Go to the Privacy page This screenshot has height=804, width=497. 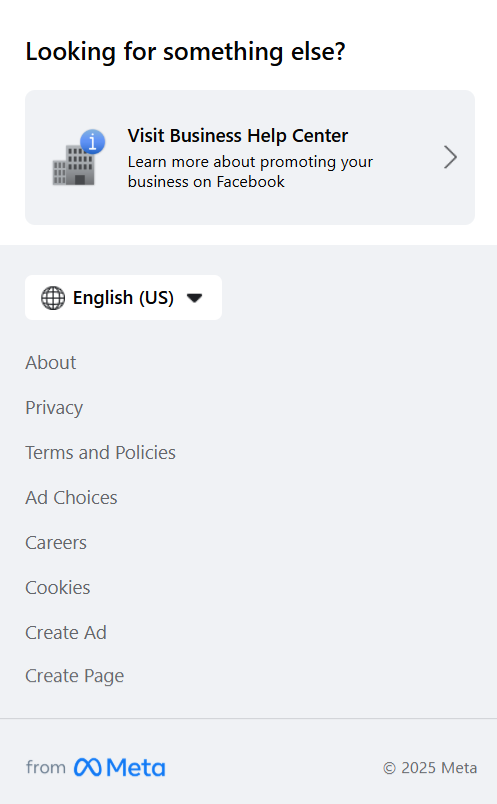[54, 408]
